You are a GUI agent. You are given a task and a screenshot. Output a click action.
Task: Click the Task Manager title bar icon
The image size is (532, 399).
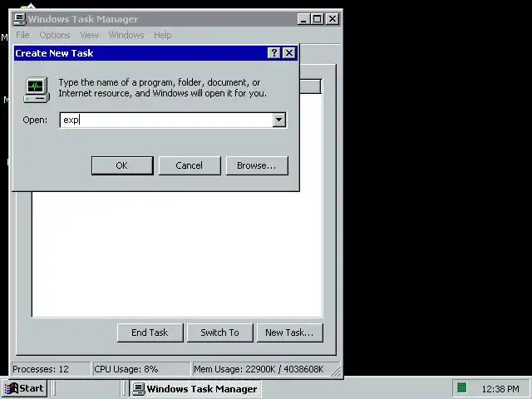(20, 19)
